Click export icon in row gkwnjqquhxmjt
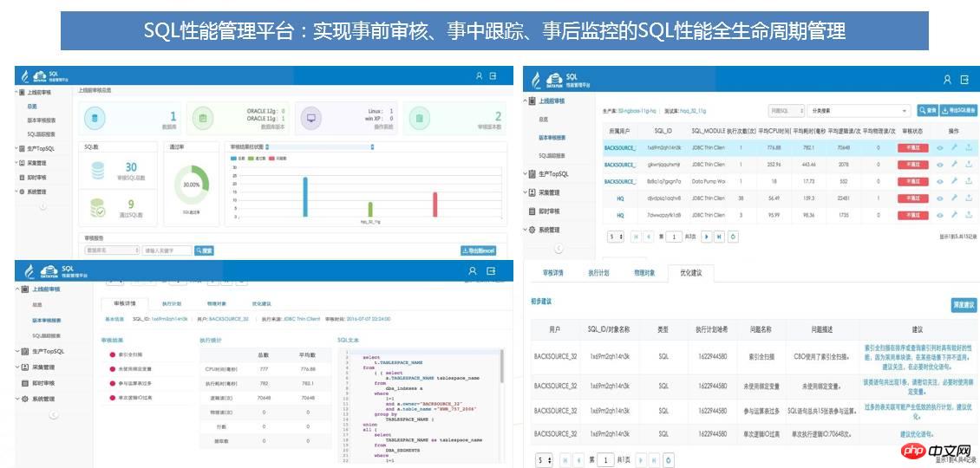The image size is (980, 468). [x=969, y=165]
